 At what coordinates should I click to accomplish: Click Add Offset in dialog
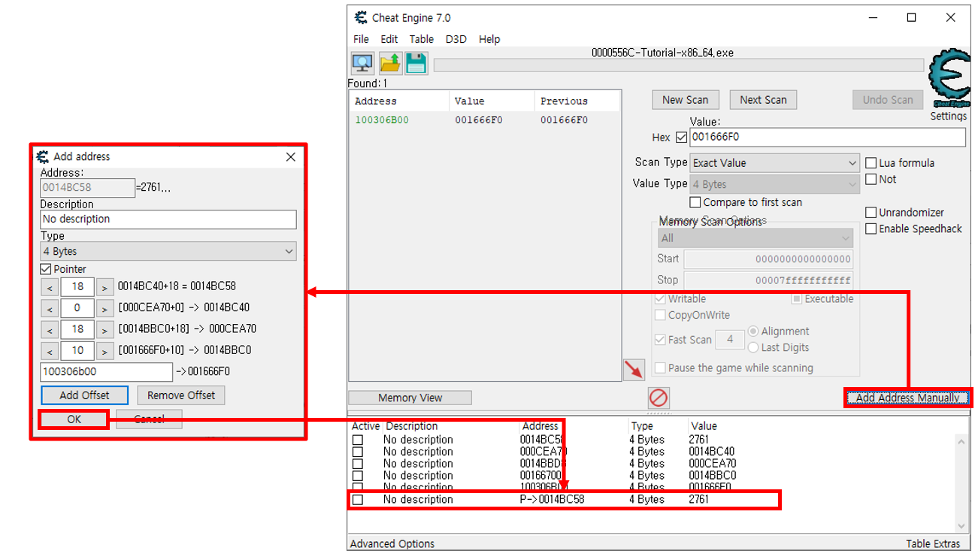click(84, 395)
